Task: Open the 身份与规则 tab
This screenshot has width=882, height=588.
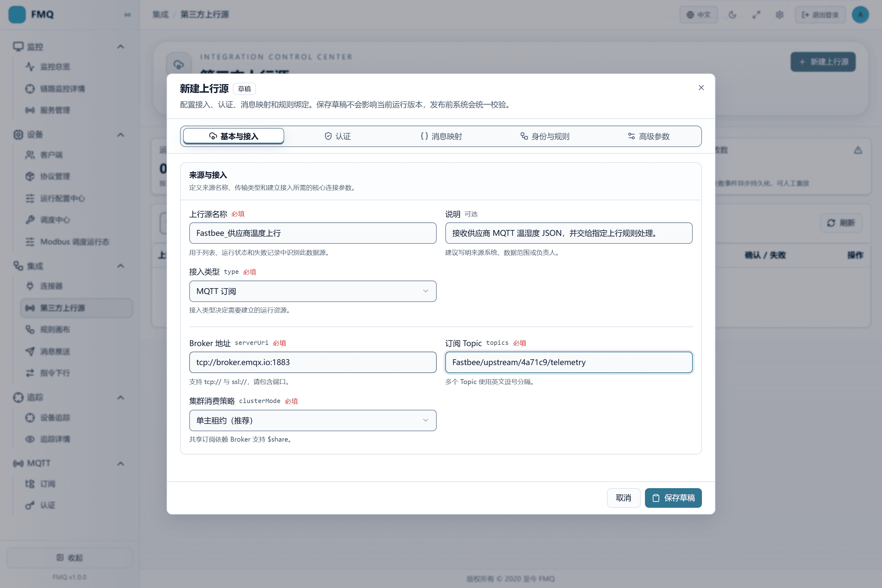Action: pos(545,136)
